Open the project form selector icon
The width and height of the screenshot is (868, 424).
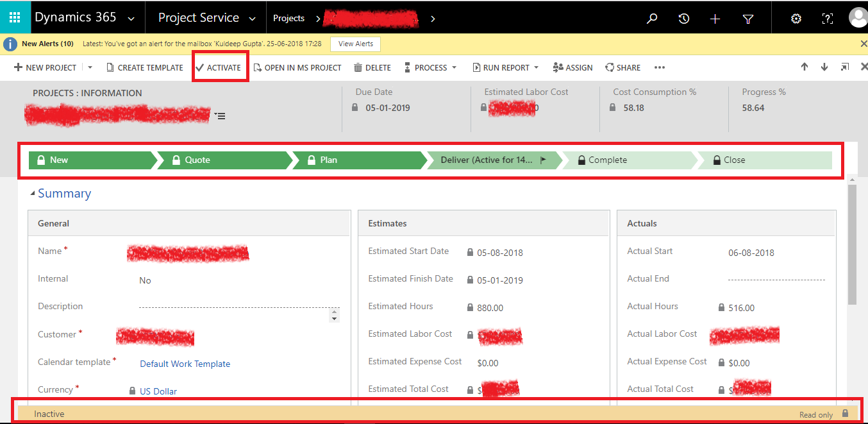220,116
